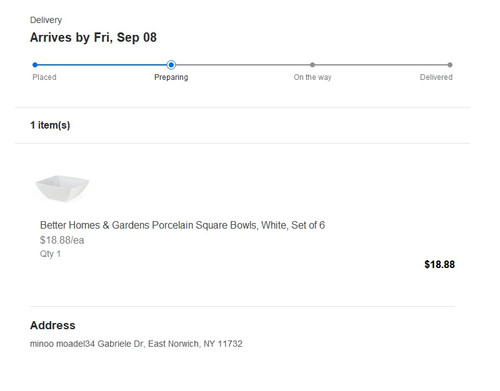This screenshot has width=500, height=391.
Task: Click the Preparing step label
Action: tap(171, 77)
